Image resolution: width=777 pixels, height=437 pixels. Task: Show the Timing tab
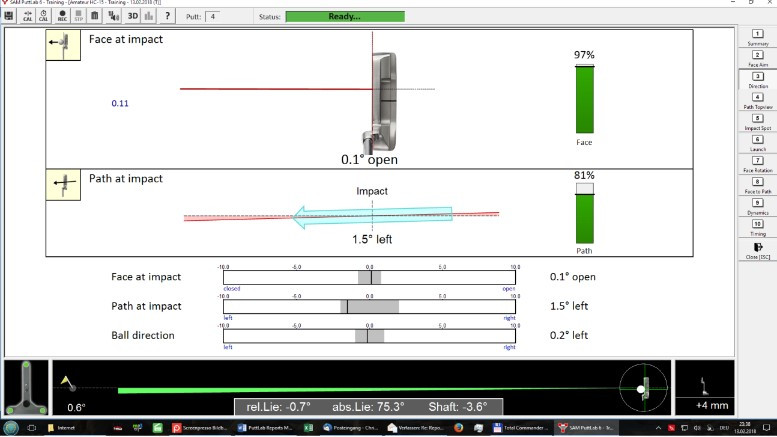pos(757,228)
